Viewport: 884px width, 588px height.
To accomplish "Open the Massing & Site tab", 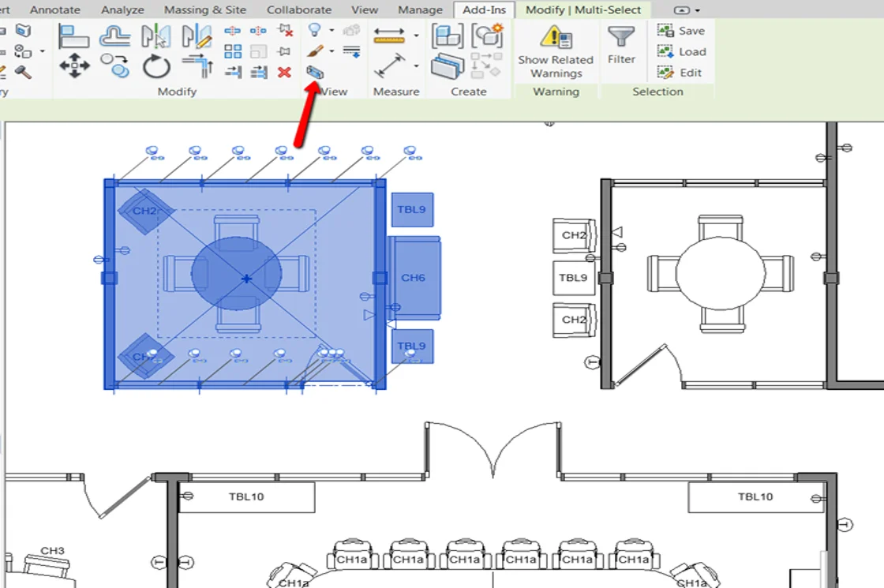I will pos(205,10).
